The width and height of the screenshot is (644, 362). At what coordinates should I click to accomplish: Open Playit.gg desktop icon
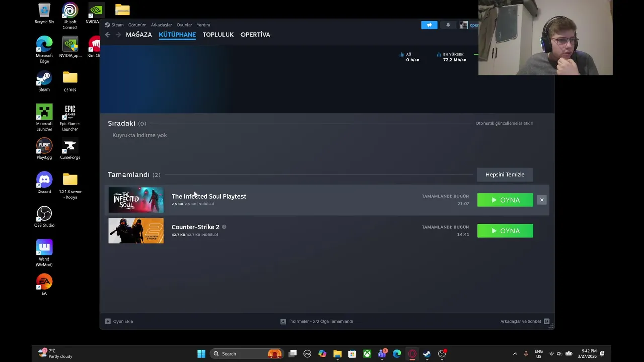pos(44,149)
